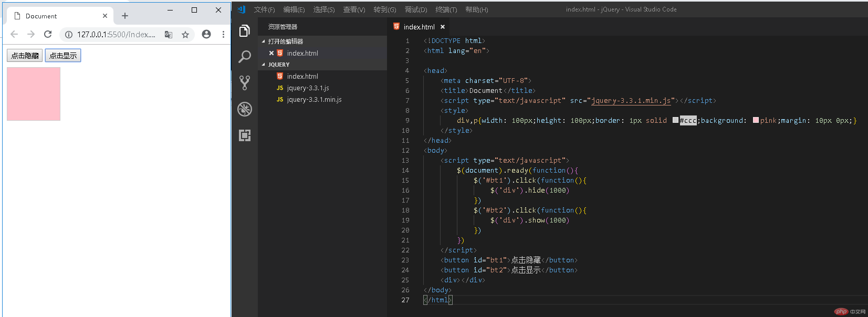Reload the Chrome page
The width and height of the screenshot is (868, 317).
48,34
